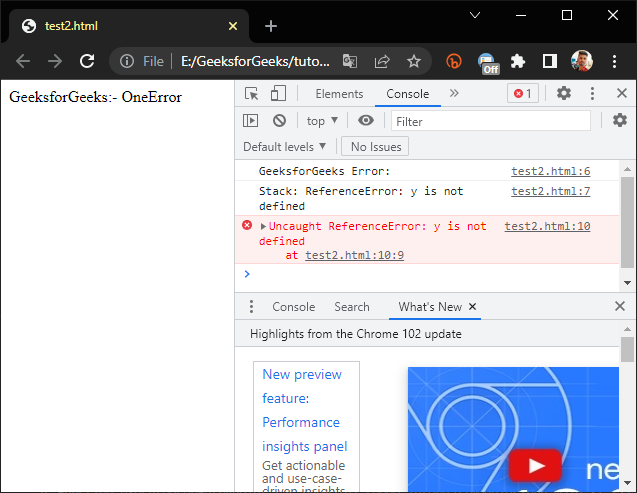Open New preview feature Performance insights link
The height and width of the screenshot is (493, 637).
tap(304, 410)
